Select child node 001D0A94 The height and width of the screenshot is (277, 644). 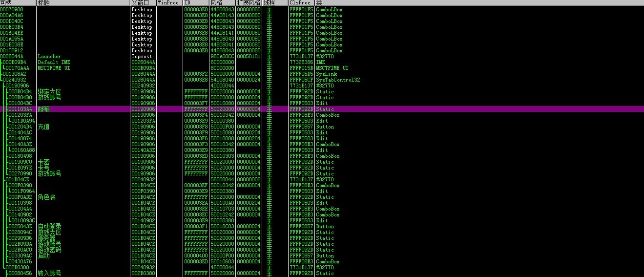[x=23, y=121]
